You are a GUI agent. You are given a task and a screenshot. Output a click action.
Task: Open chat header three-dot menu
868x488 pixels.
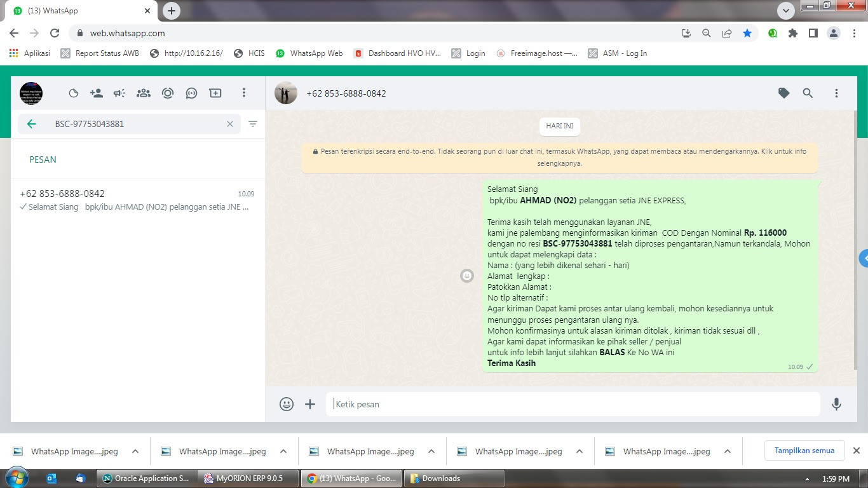coord(836,93)
